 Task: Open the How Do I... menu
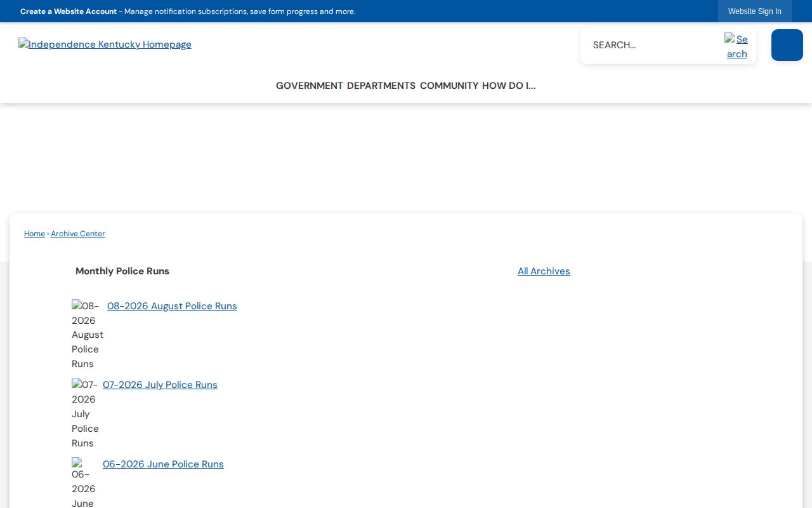(509, 86)
